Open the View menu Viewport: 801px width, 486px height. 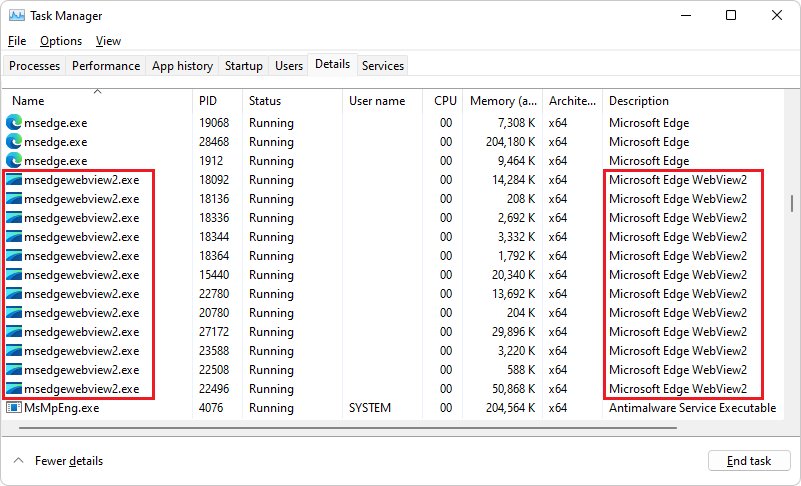108,41
